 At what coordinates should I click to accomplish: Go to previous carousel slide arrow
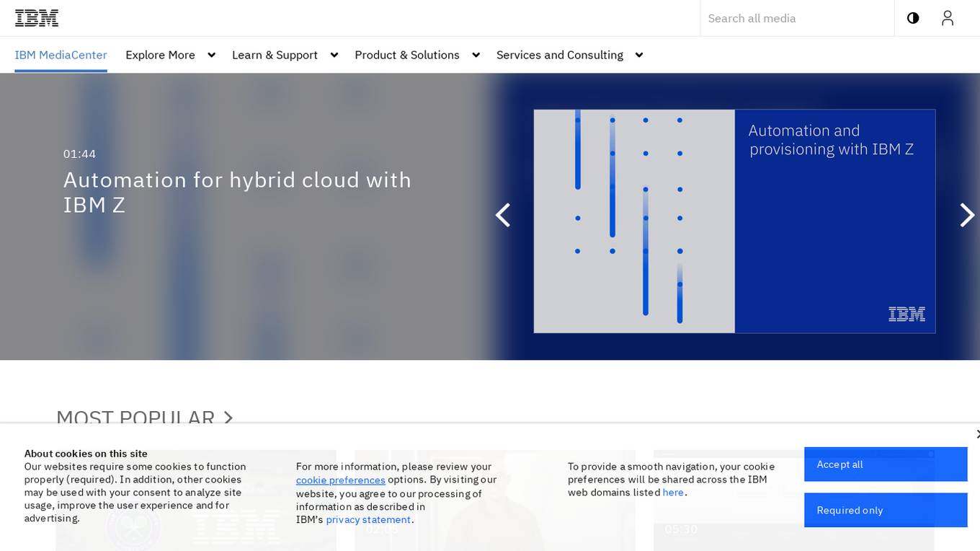(x=503, y=215)
